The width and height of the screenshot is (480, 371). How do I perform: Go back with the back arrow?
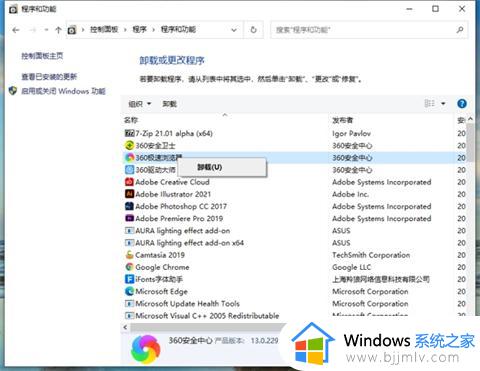pyautogui.click(x=16, y=30)
